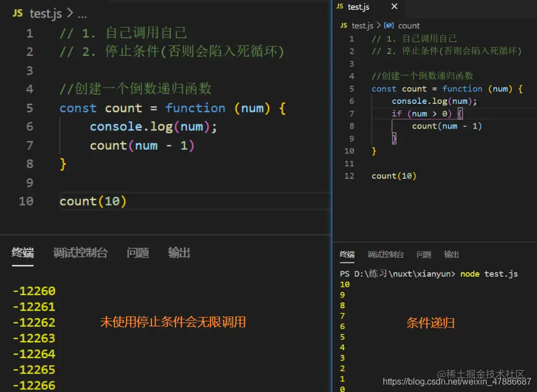Open the count breadcrumb in right pane
The image size is (537, 392).
[x=408, y=26]
